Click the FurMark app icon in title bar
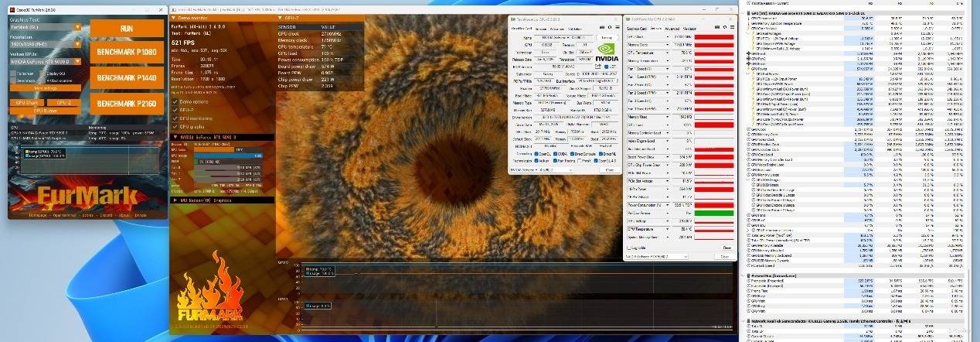Screen dimensions: 980x342 pos(12,11)
